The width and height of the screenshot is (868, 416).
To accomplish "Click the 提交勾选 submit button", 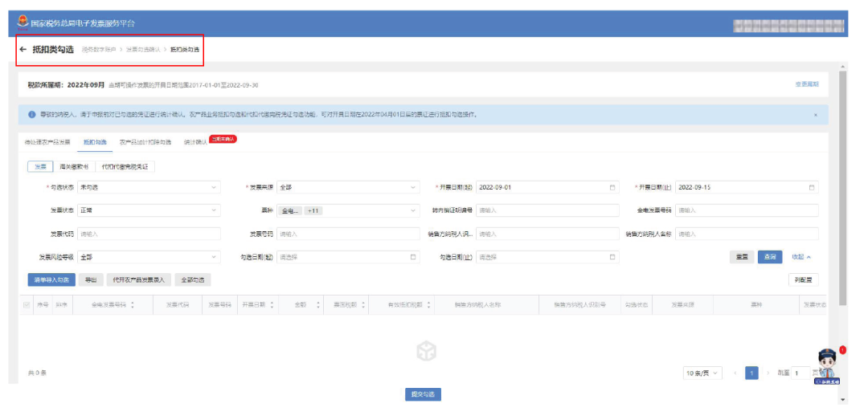I will click(x=423, y=394).
